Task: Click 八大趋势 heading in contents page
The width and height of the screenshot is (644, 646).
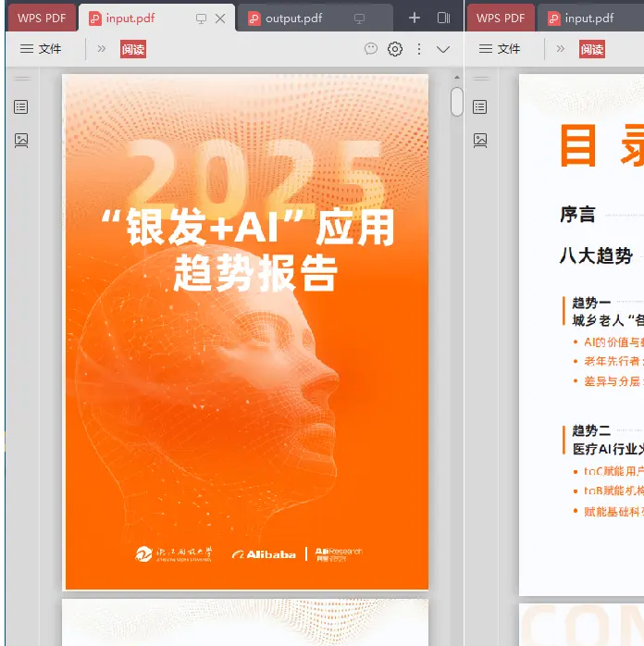Action: [596, 255]
